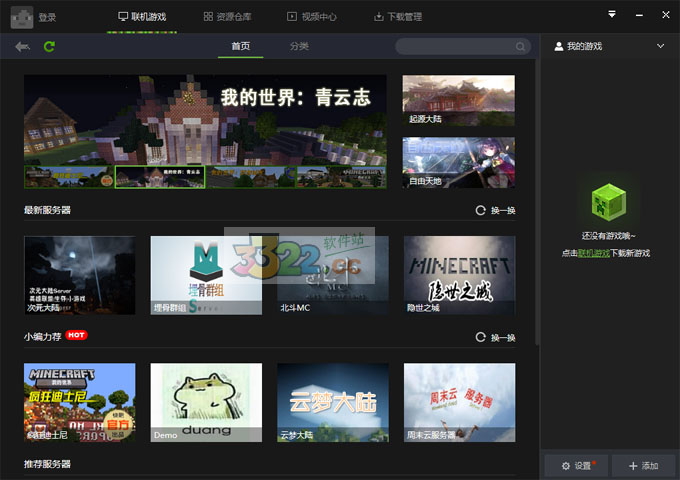The image size is (680, 480).
Task: Click the 我的游戏 user icon
Action: click(x=559, y=46)
